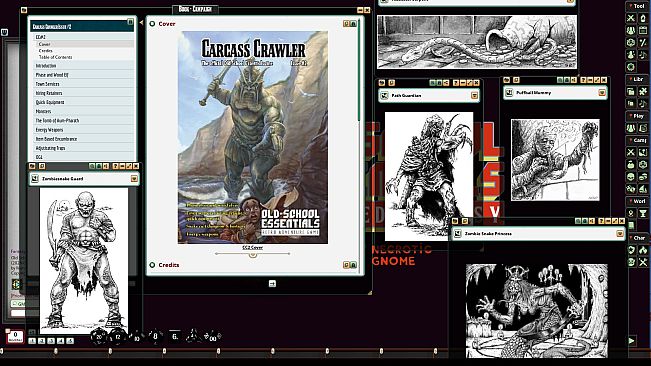This screenshot has width=651, height=366.
Task: Open crossed-tools icon in Char section
Action: 643,262
